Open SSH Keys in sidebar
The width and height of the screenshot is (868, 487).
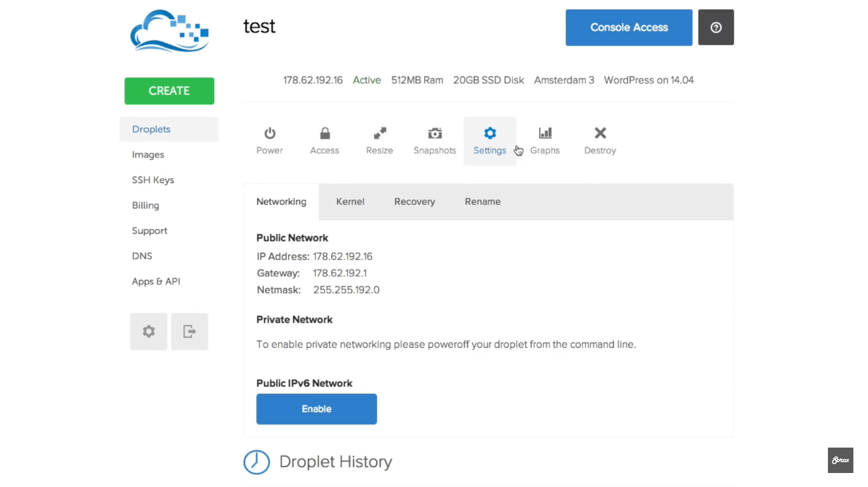coord(153,180)
